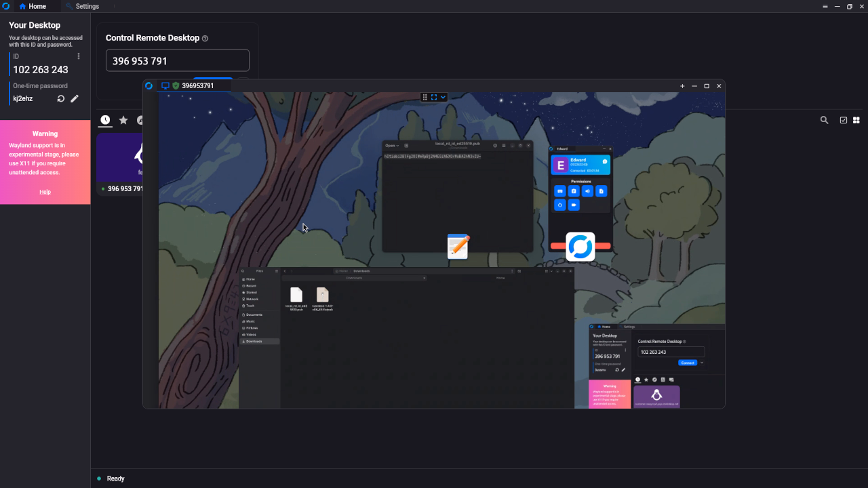Image resolution: width=868 pixels, height=488 pixels.
Task: Expand Open dropdown in remote text editor
Action: tap(392, 146)
